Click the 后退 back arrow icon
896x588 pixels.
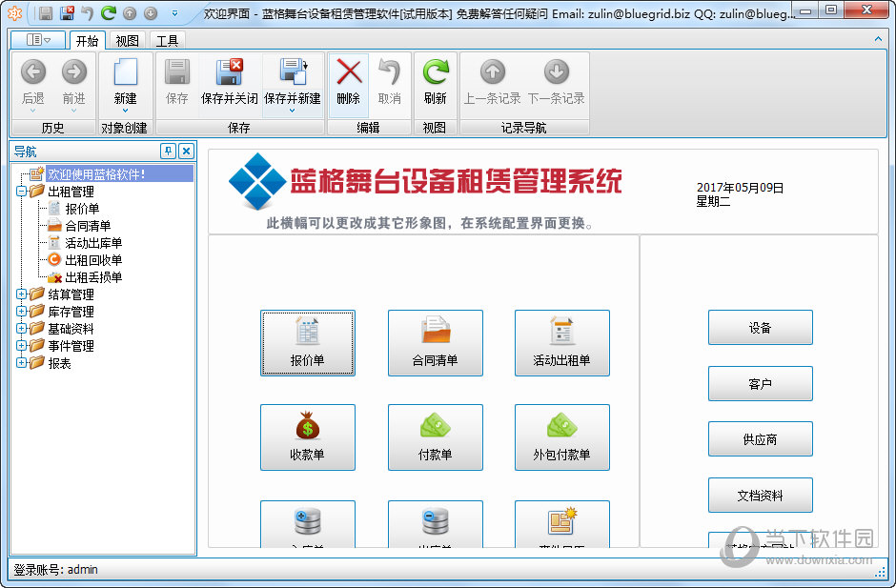pyautogui.click(x=33, y=72)
